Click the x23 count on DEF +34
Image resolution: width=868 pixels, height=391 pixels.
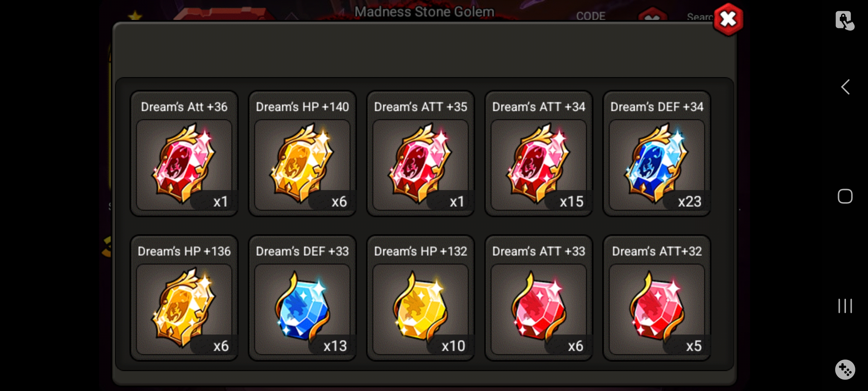[x=689, y=202]
